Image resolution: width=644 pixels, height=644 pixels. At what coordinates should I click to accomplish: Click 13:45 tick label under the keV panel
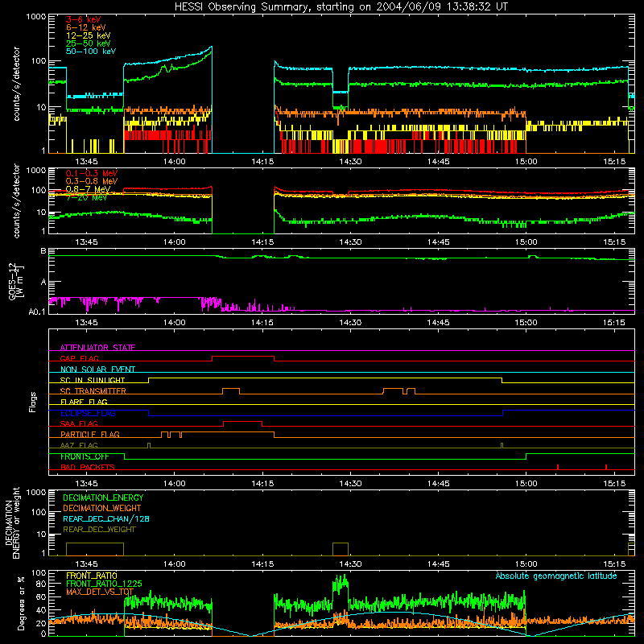[86, 162]
